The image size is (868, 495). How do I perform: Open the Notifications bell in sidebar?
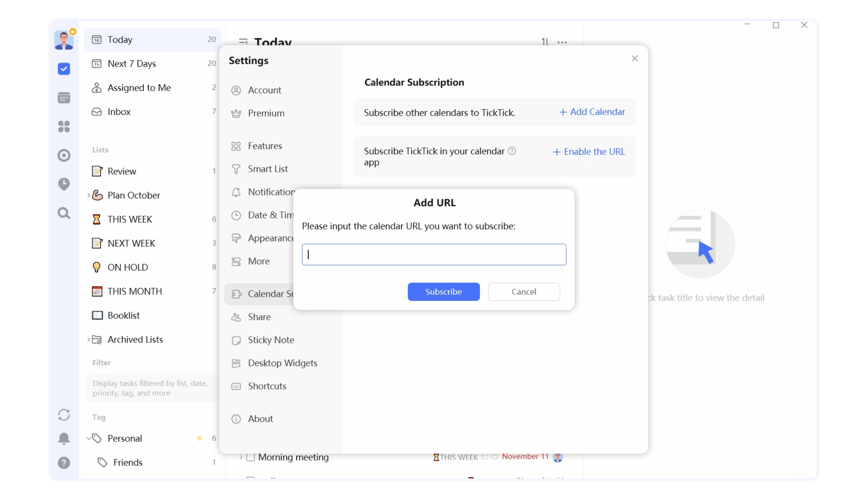pyautogui.click(x=64, y=438)
